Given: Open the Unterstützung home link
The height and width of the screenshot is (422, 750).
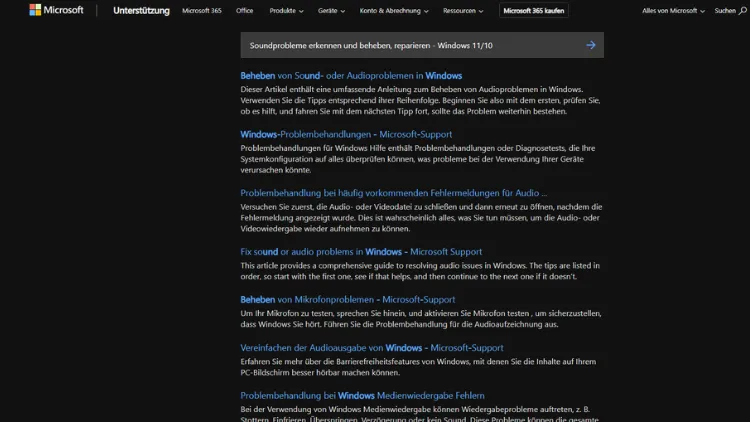Looking at the screenshot, I should [141, 11].
